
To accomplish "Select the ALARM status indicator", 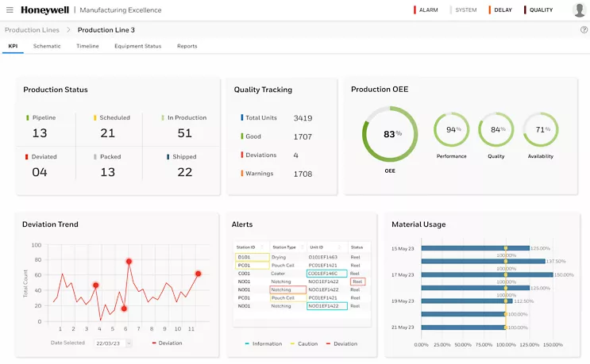I will click(426, 10).
